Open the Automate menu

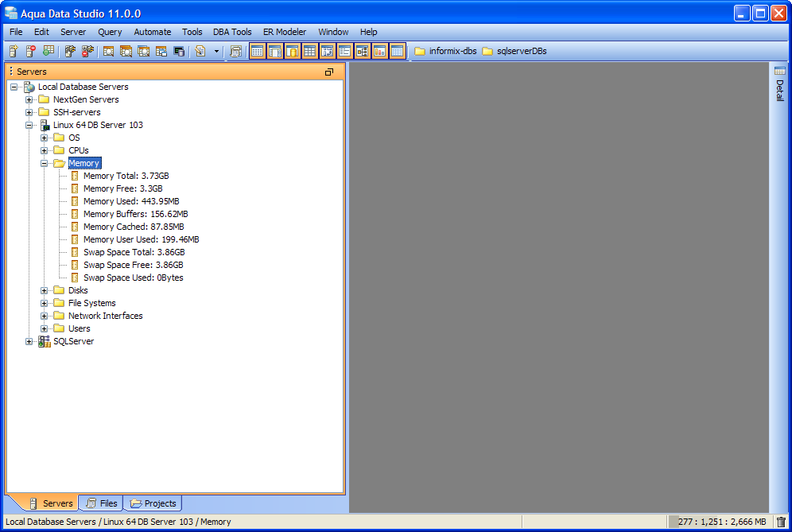click(x=153, y=32)
